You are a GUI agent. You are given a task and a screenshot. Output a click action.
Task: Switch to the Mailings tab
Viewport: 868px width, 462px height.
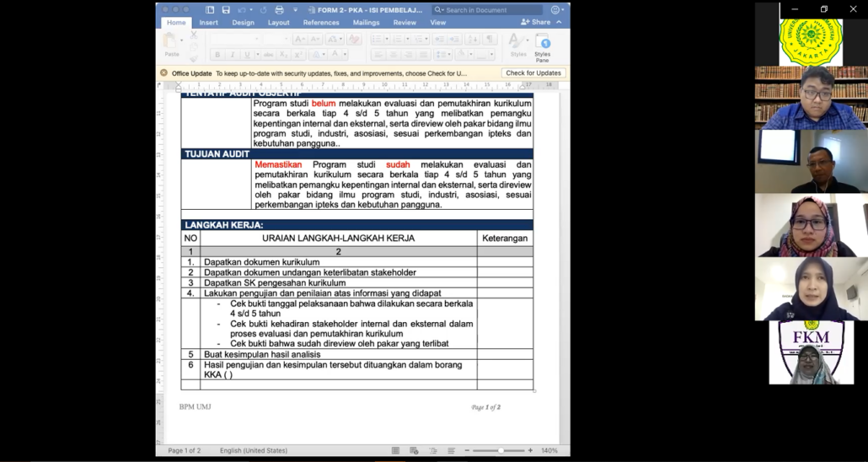pyautogui.click(x=367, y=23)
